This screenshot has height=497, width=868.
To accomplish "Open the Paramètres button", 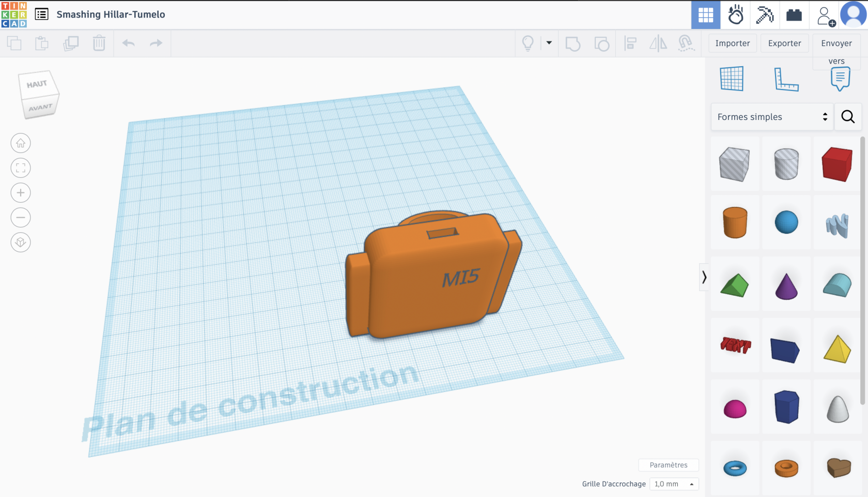I will tap(669, 465).
